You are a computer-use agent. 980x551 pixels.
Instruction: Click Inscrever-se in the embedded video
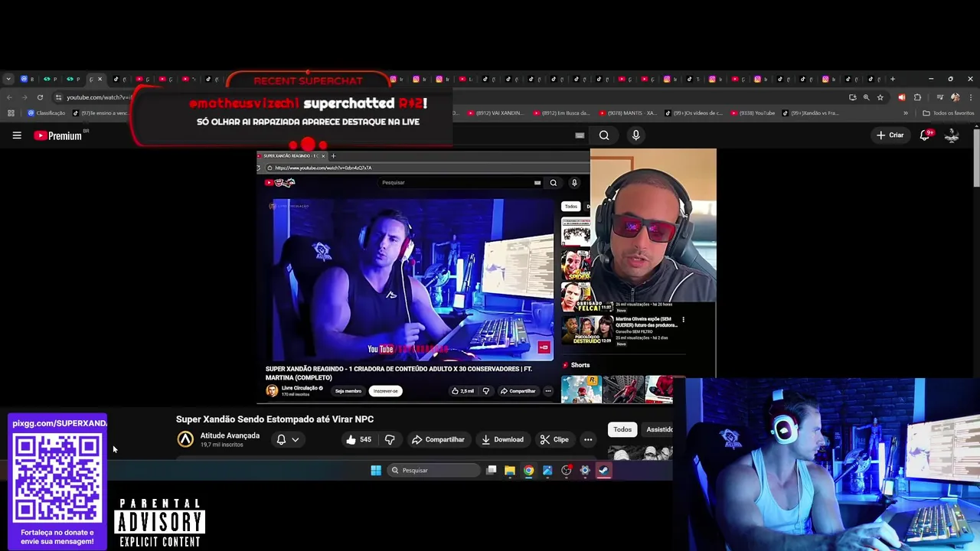(x=385, y=391)
